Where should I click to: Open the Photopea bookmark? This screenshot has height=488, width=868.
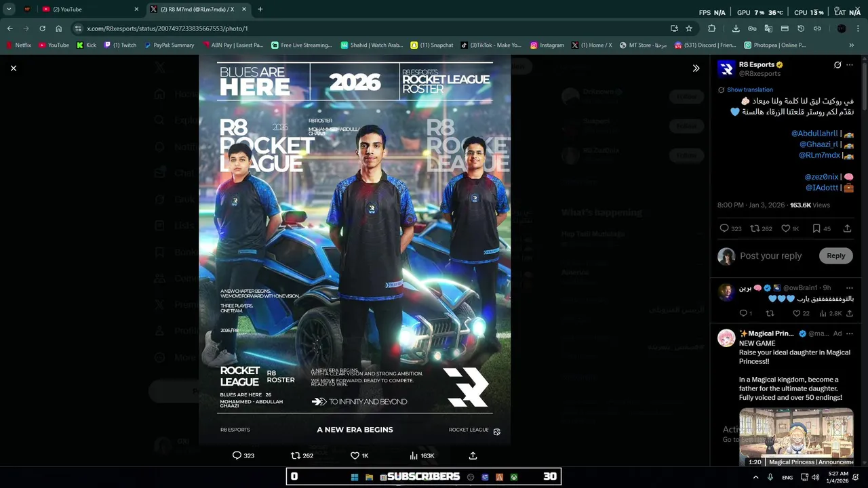coord(774,45)
